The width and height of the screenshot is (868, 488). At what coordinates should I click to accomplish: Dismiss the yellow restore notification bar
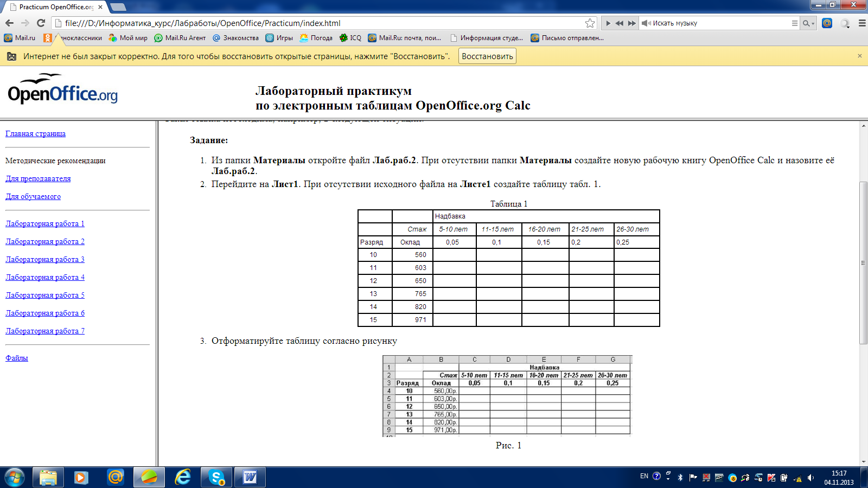859,56
